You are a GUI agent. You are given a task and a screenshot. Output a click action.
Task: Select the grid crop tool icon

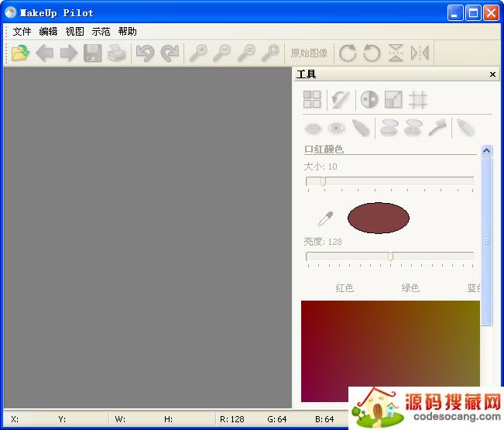coord(418,99)
